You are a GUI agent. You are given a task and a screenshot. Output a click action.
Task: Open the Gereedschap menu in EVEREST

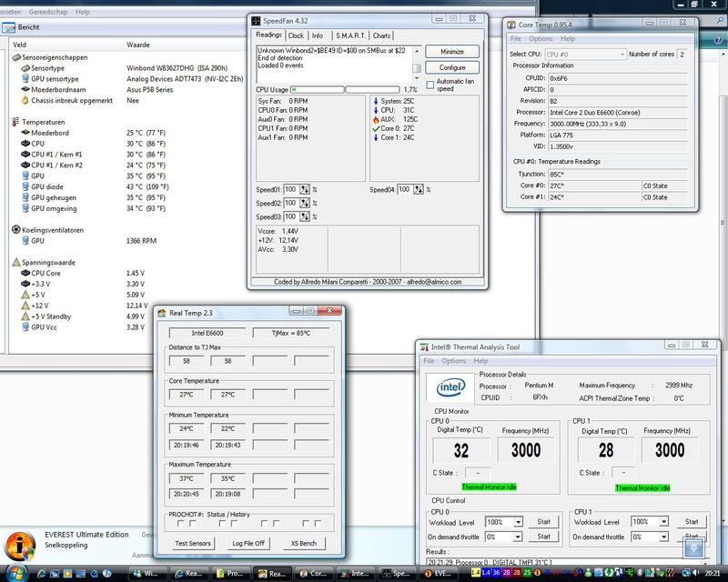[48, 12]
